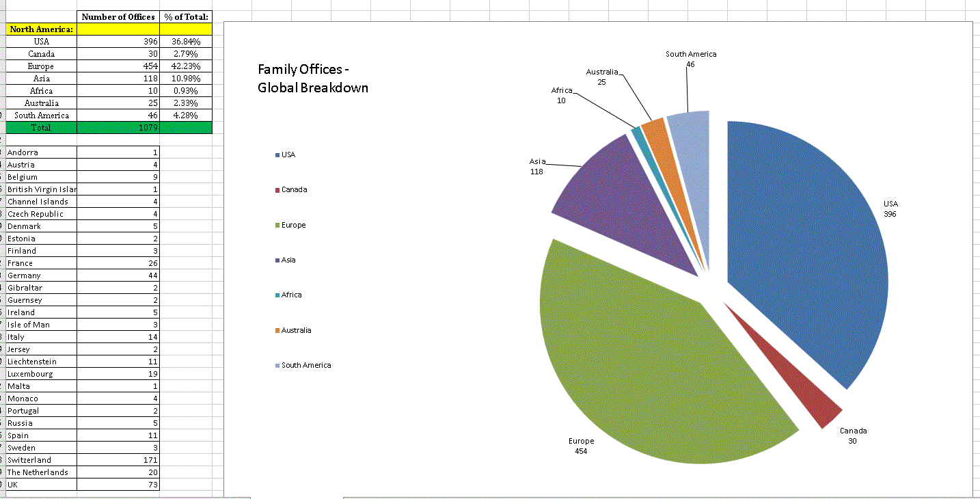Click Switzerland's office count cell 171

click(x=118, y=460)
